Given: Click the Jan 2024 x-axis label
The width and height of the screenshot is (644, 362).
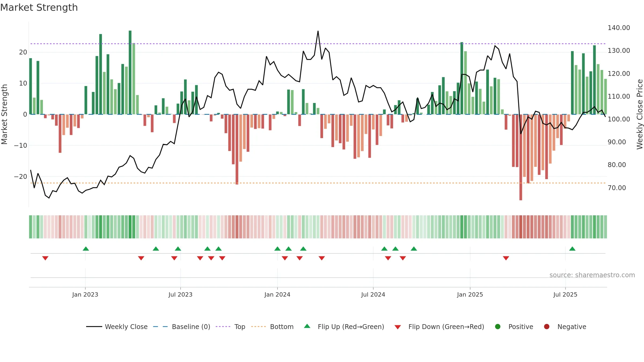Looking at the screenshot, I should pyautogui.click(x=277, y=294).
